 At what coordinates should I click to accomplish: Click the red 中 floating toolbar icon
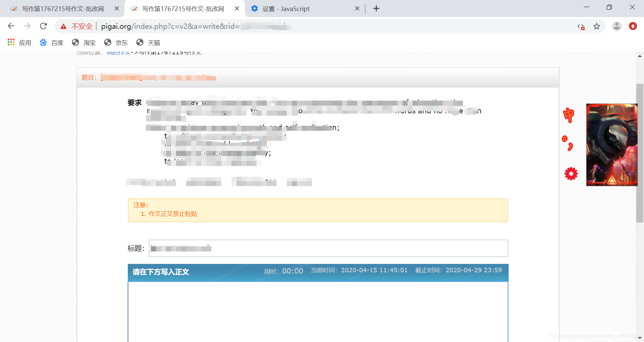[569, 115]
